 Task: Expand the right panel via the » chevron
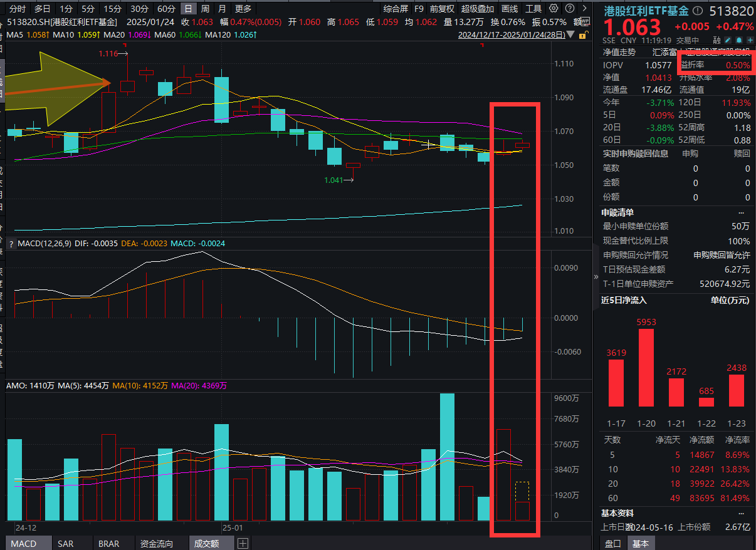pos(596,276)
